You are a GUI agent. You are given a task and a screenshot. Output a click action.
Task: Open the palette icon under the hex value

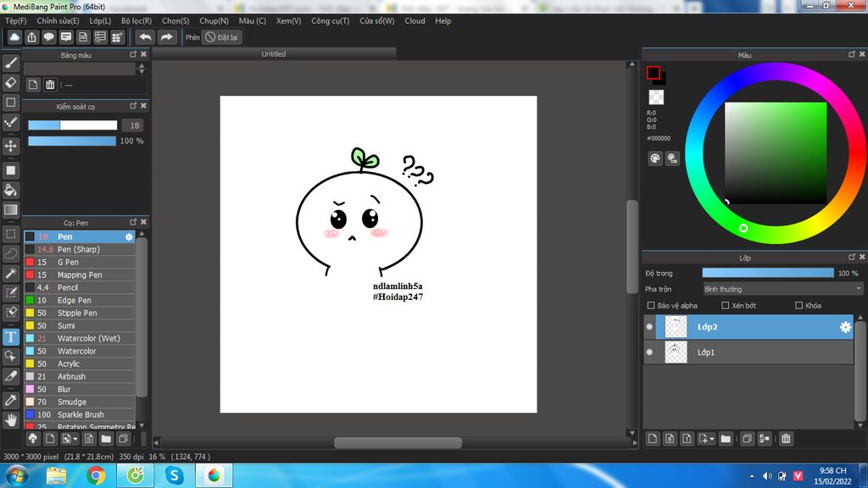(x=655, y=158)
